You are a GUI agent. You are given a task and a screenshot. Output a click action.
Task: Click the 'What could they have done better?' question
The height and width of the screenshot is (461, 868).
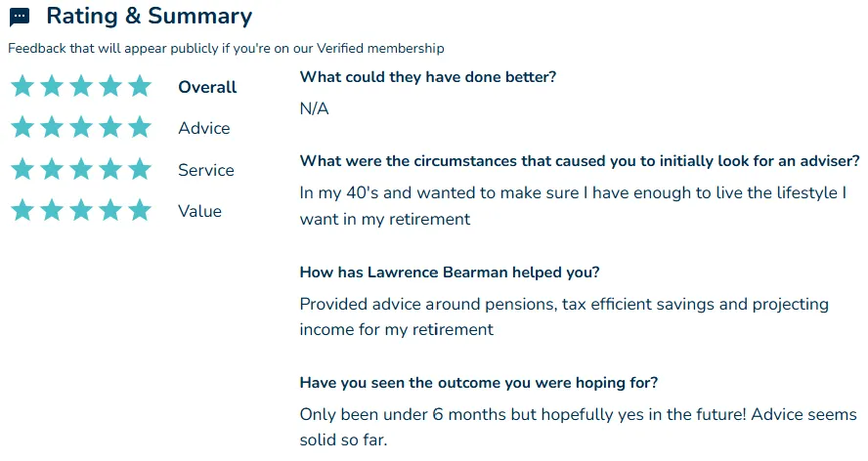(428, 77)
